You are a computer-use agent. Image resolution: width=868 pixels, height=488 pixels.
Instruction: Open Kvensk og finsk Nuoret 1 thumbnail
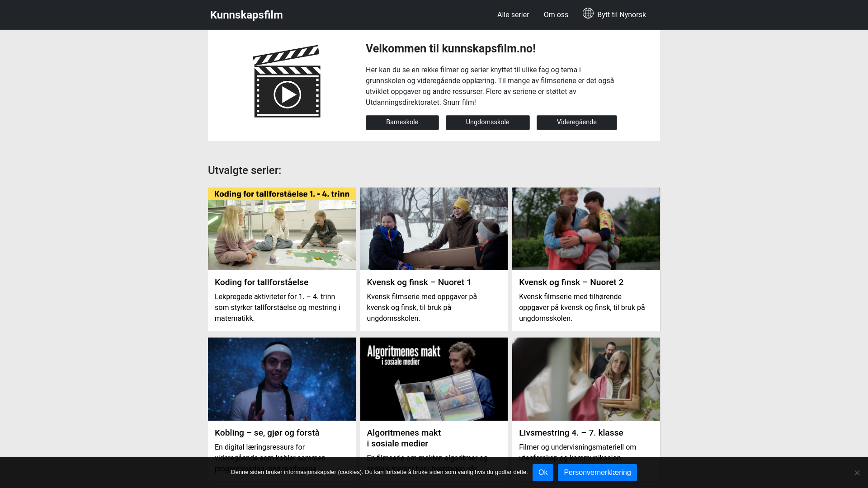pyautogui.click(x=434, y=229)
